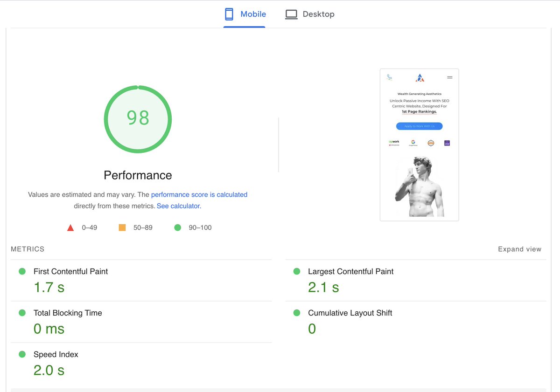Click the mobile phone icon
The width and height of the screenshot is (560, 392).
[229, 14]
